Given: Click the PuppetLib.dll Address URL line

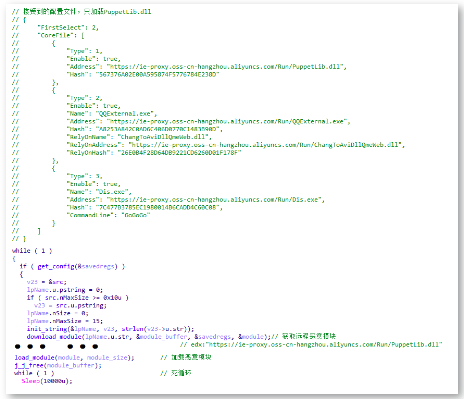Looking at the screenshot, I should [206, 67].
